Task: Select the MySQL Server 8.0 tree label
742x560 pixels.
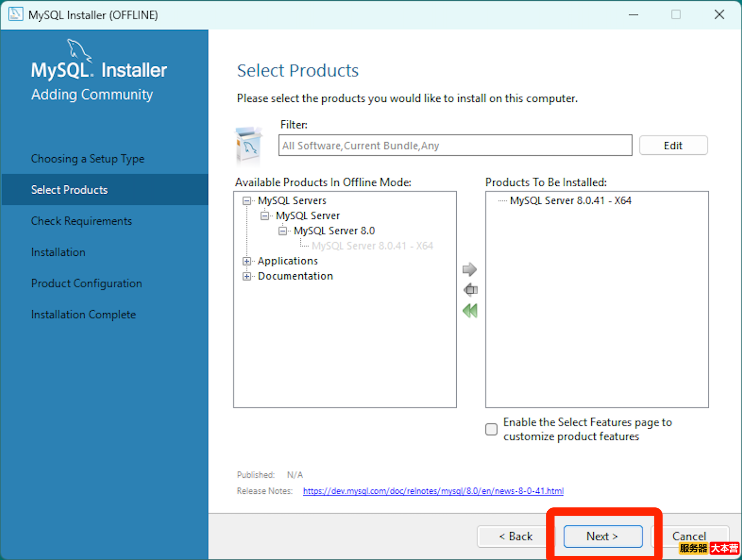Action: (334, 231)
